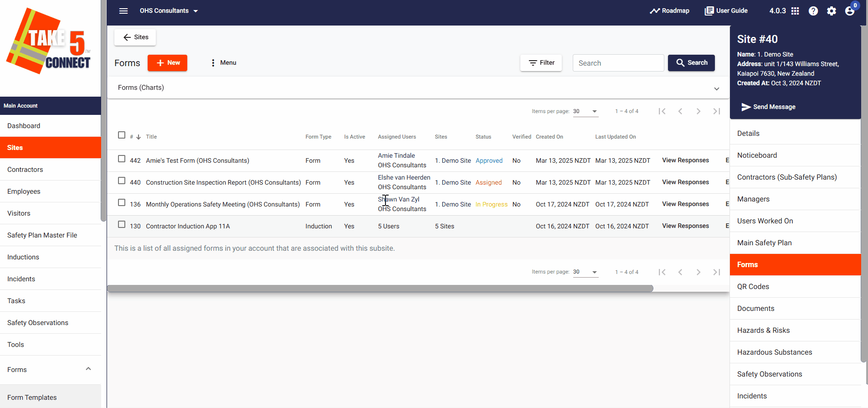Screen dimensions: 868x408
Task: Open the Noticeboard tab
Action: (795, 155)
